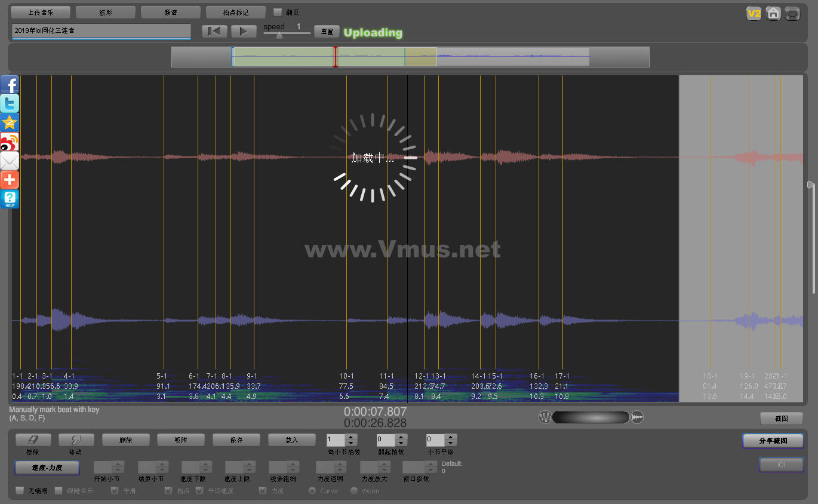
Task: Select the move (移动) tool icon
Action: pyautogui.click(x=75, y=440)
